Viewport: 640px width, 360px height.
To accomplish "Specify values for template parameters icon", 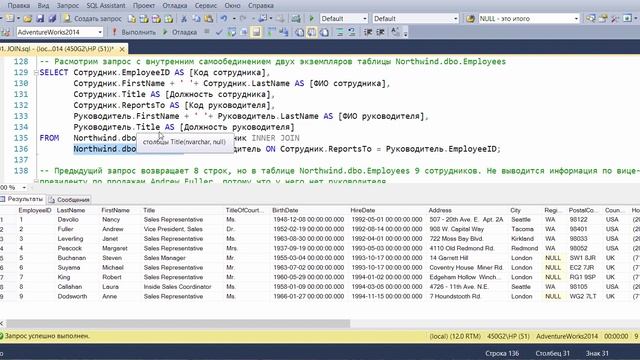I will tap(395, 32).
